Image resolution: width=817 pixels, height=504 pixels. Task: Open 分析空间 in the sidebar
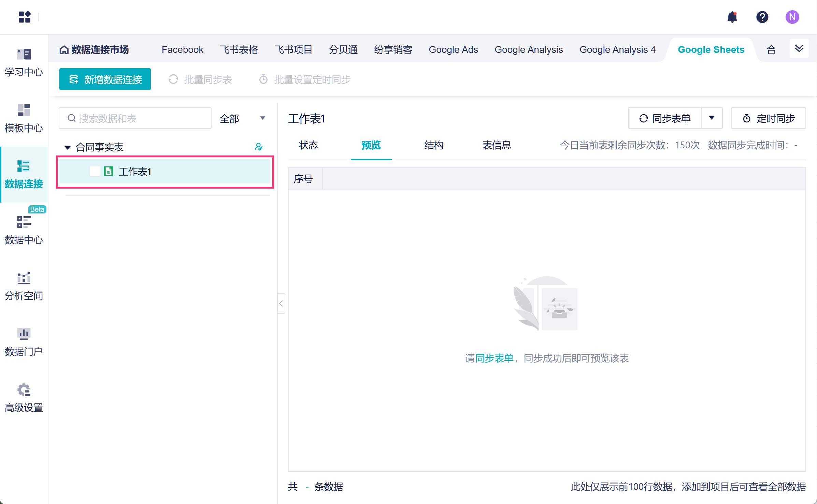coord(24,286)
